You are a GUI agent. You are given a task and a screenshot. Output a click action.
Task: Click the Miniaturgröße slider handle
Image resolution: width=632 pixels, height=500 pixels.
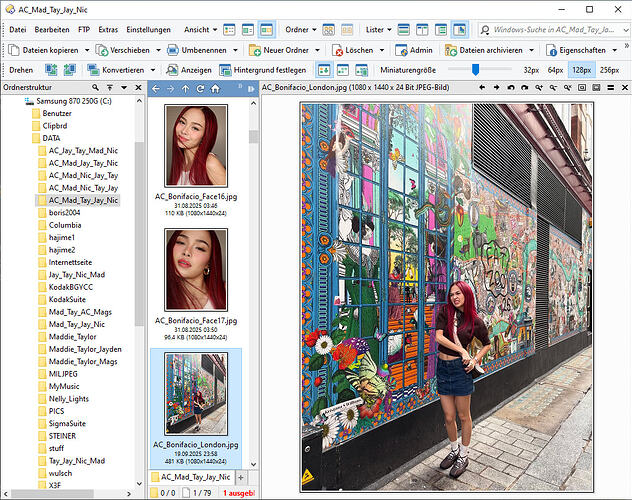(x=475, y=70)
